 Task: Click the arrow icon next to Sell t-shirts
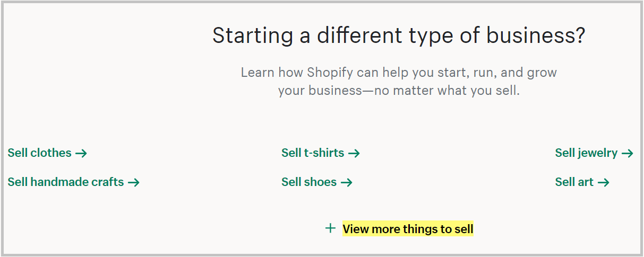(x=354, y=154)
